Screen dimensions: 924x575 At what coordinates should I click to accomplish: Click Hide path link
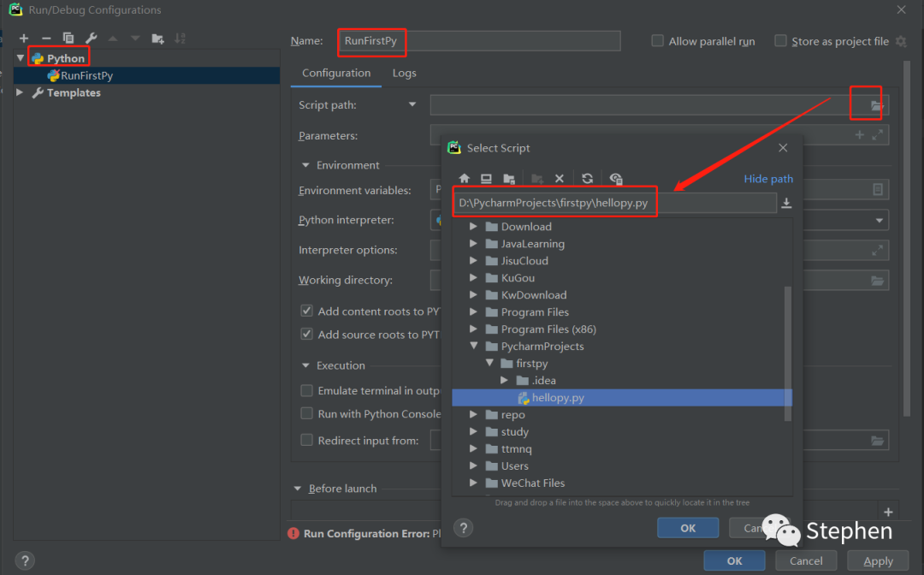pyautogui.click(x=767, y=179)
